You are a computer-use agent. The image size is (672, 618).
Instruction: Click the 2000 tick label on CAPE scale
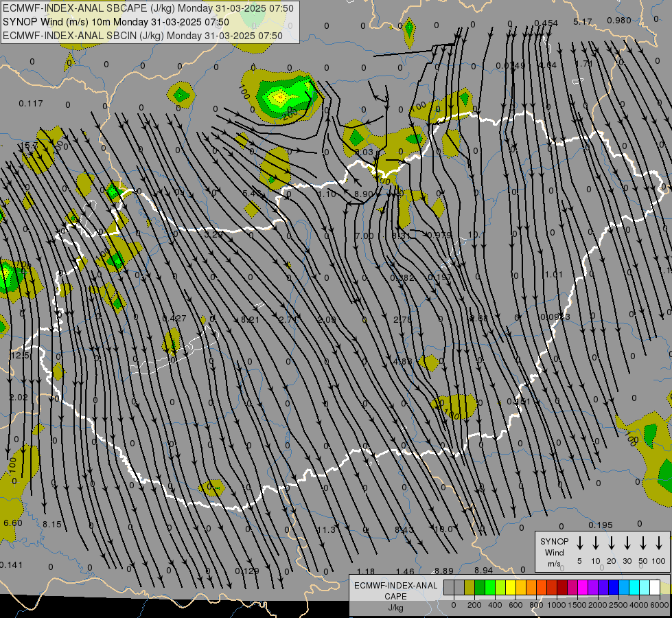(598, 605)
